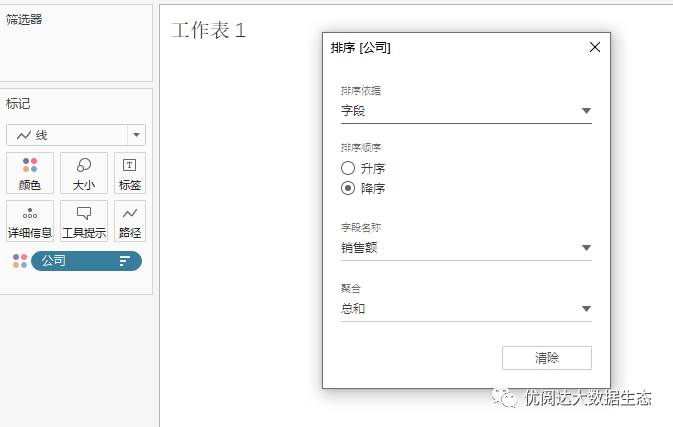Image resolution: width=673 pixels, height=427 pixels.
Task: Click the 标记 card header
Action: point(18,103)
